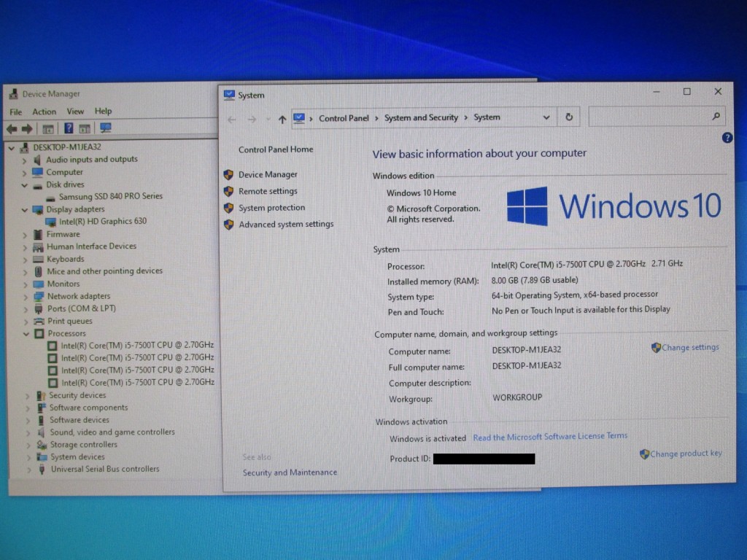Click the search magnifier icon in System window

(x=716, y=116)
